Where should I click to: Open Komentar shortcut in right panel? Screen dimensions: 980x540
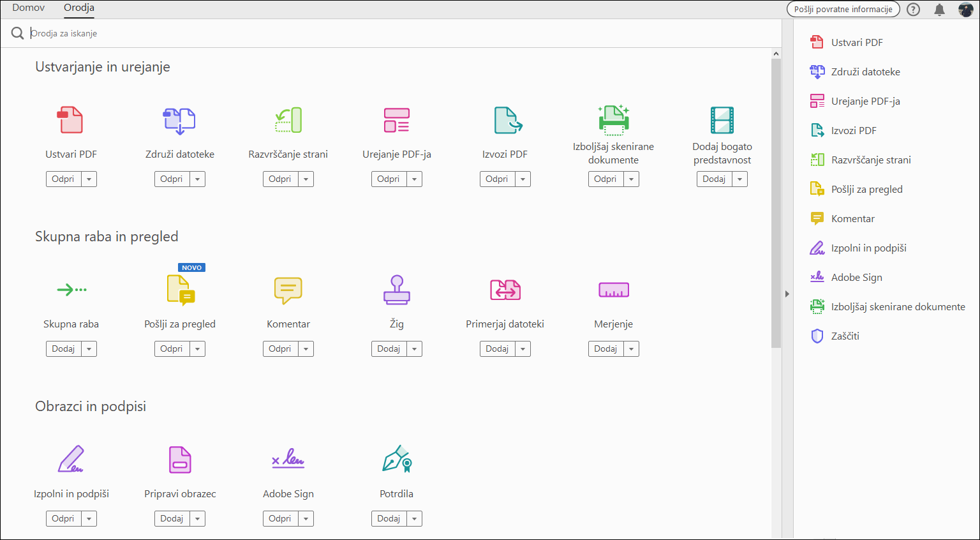tap(843, 218)
